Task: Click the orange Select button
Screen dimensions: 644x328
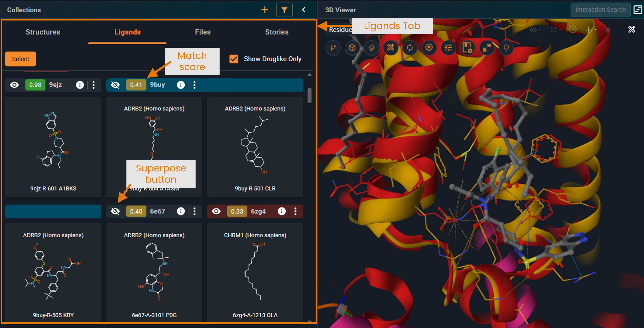Action: (20, 59)
